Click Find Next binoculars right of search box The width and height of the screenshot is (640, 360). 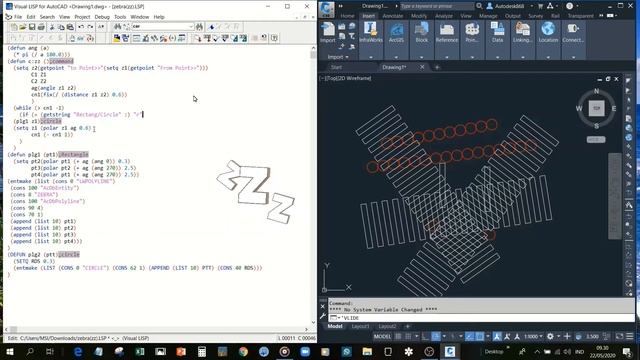click(x=199, y=27)
